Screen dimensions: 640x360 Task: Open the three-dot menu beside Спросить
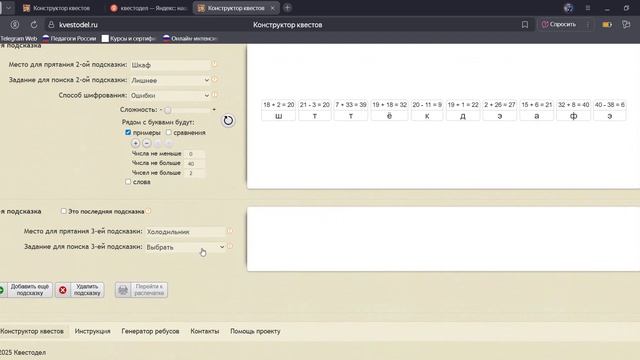tap(588, 24)
